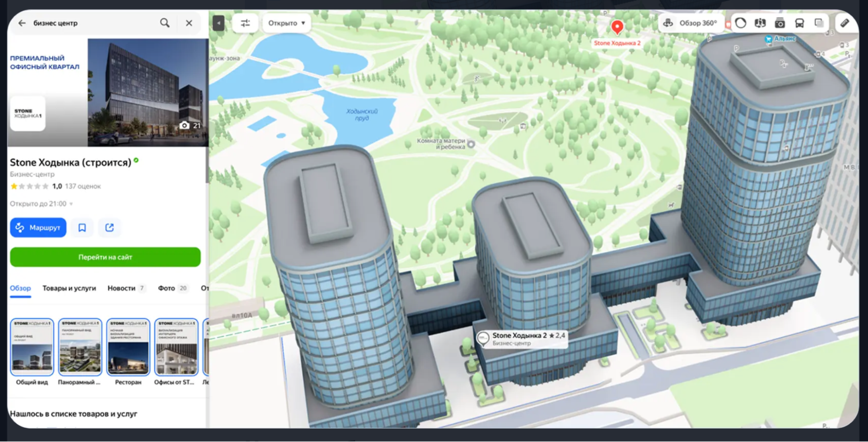Click the Маршрут route button
Viewport: 868px width, 442px height.
(x=38, y=227)
